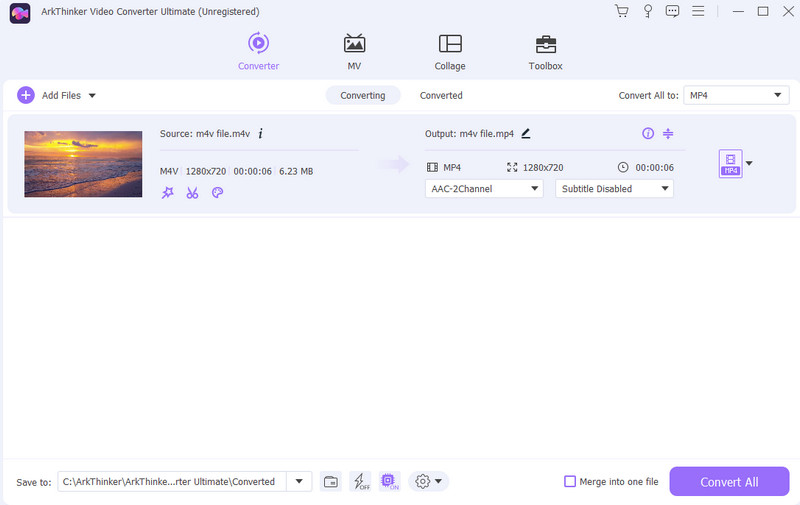800x505 pixels.
Task: Check Merge into one file
Action: 570,482
